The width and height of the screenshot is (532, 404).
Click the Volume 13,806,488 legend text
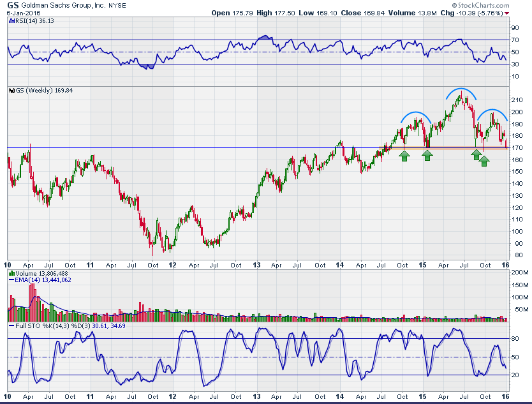point(41,273)
